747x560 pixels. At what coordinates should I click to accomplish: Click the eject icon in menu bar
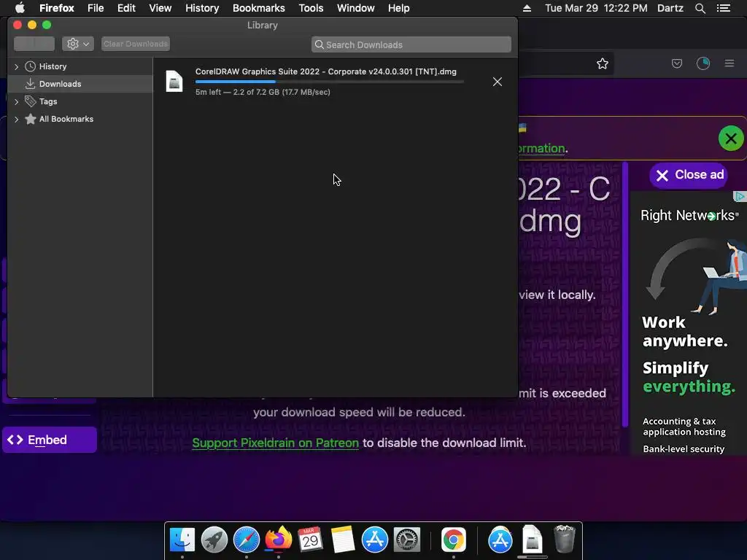click(x=527, y=8)
